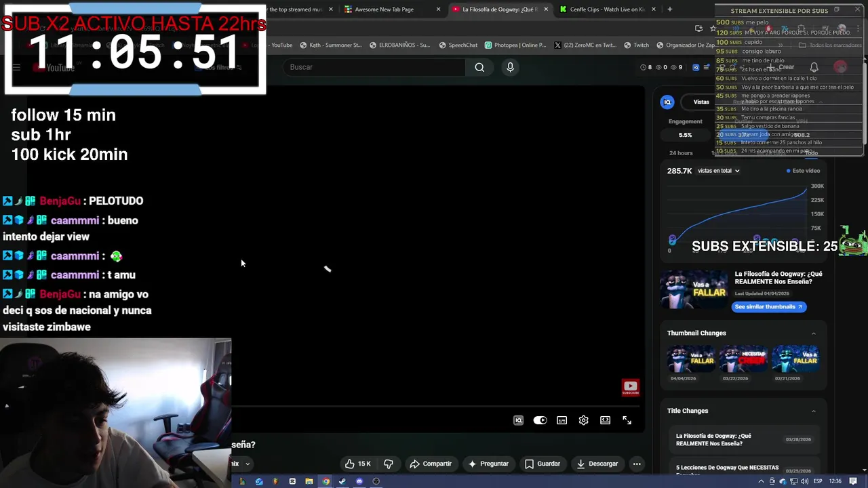Open ELROBANIÑOS bookmark
Image resolution: width=868 pixels, height=488 pixels.
(x=399, y=45)
